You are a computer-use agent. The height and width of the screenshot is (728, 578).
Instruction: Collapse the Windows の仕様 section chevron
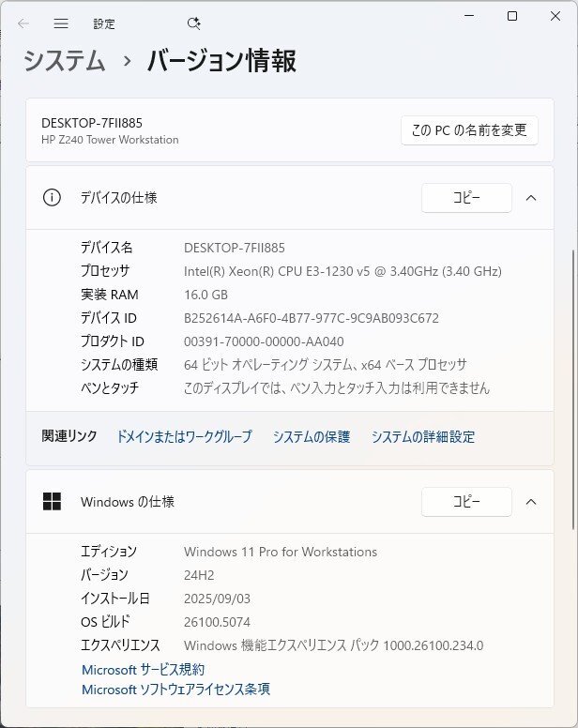(531, 501)
